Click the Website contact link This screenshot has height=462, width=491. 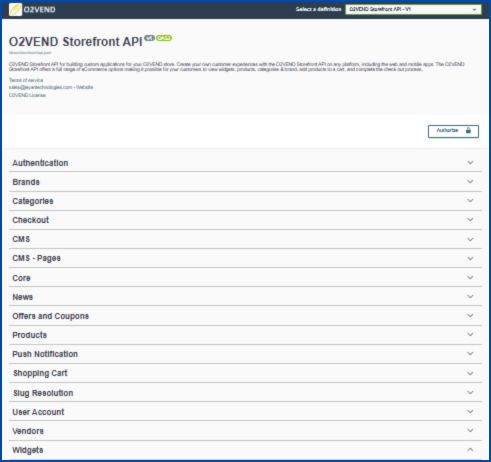click(85, 87)
